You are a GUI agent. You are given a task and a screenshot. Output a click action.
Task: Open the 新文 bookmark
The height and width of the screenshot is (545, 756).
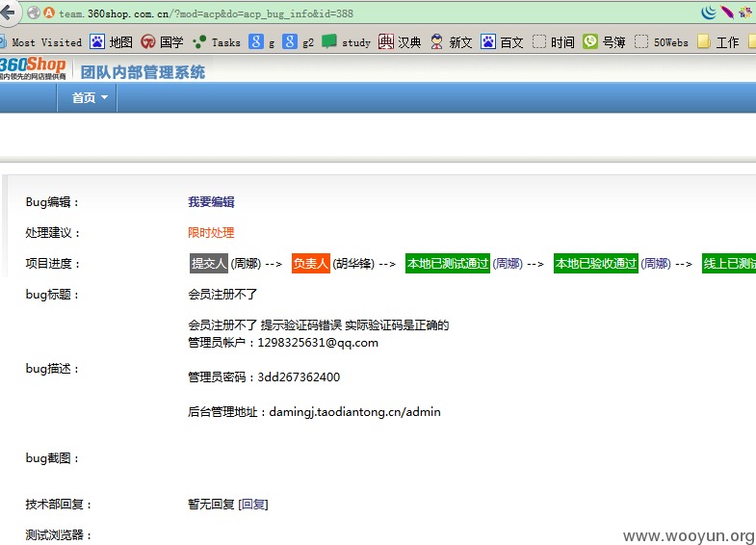451,42
